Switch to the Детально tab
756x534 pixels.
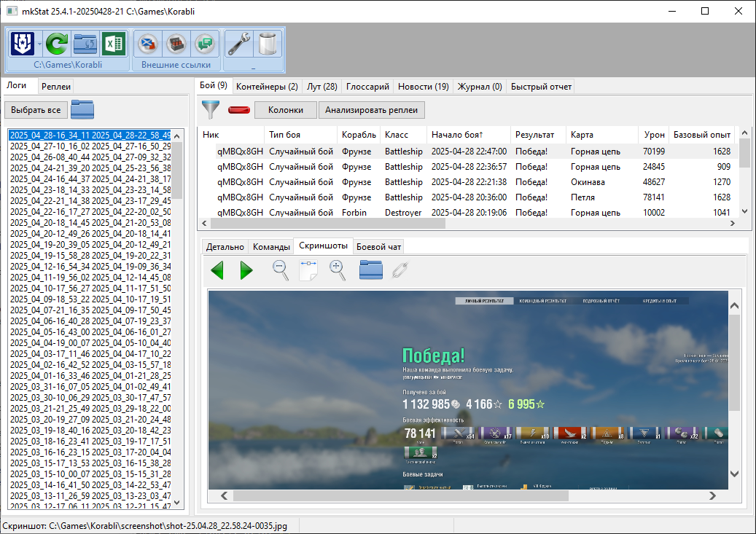[x=225, y=247]
